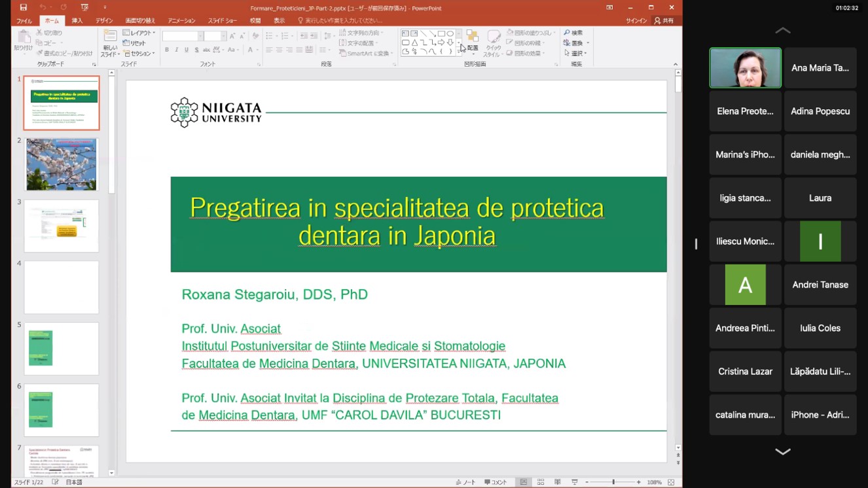Expand the Section (セクション) dropdown
This screenshot has width=868, height=488.
[x=139, y=54]
